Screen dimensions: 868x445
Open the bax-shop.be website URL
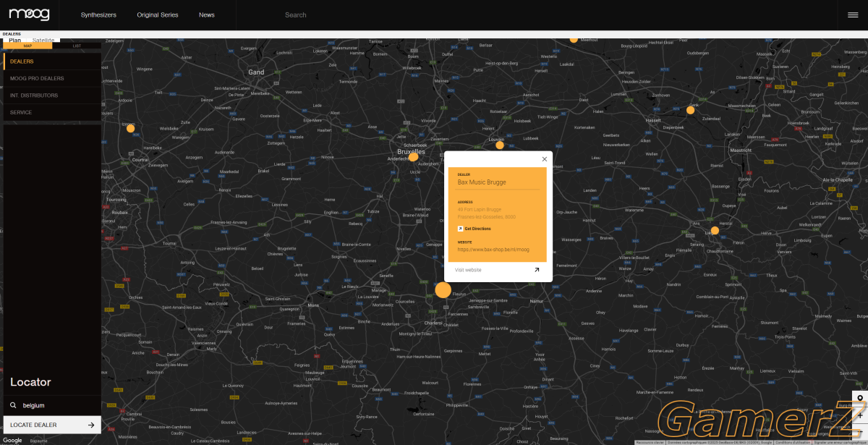493,250
